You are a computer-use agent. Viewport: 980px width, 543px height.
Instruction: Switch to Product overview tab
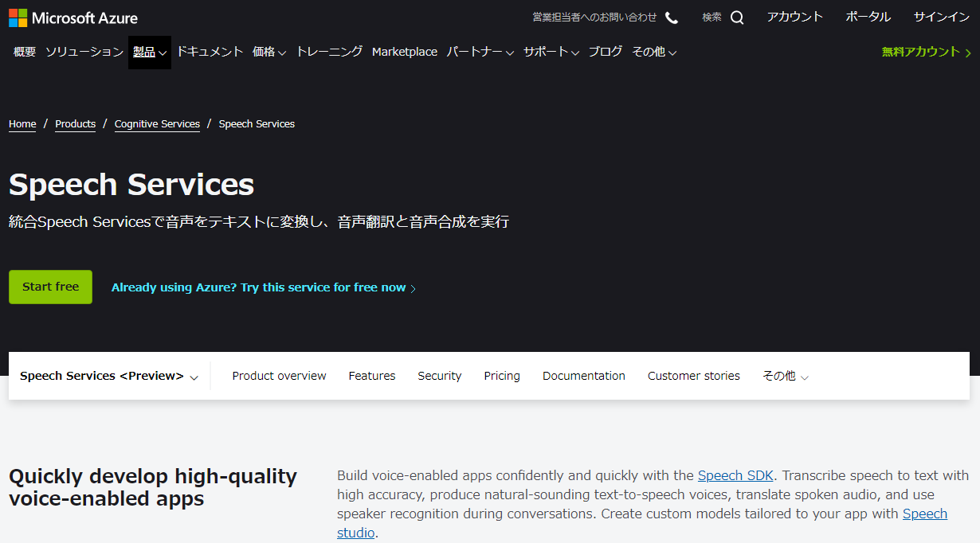pos(279,376)
